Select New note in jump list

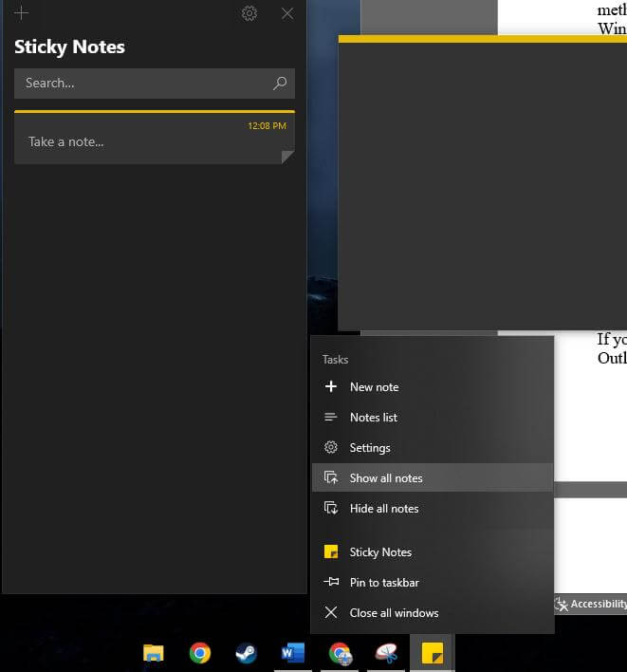click(433, 387)
